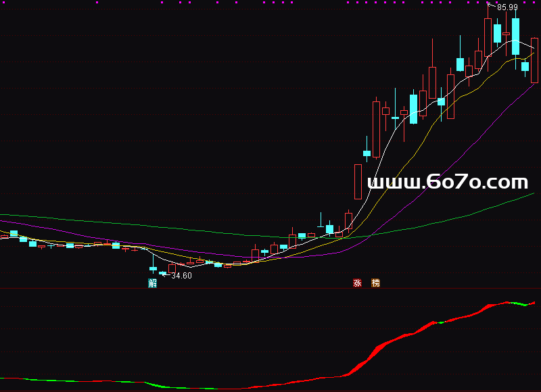Click the rightmost red candlestick at the chart edge
Image resolution: width=541 pixels, height=392 pixels.
pos(534,61)
